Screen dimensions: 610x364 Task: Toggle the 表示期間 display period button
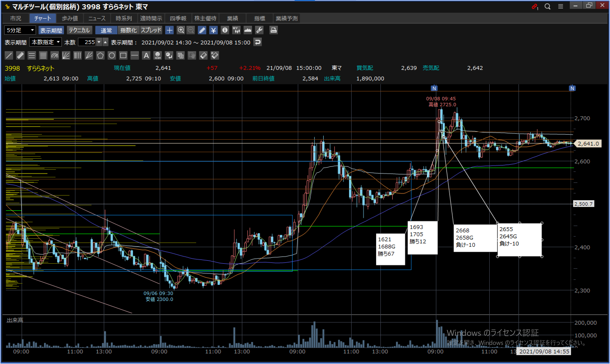[x=51, y=30]
